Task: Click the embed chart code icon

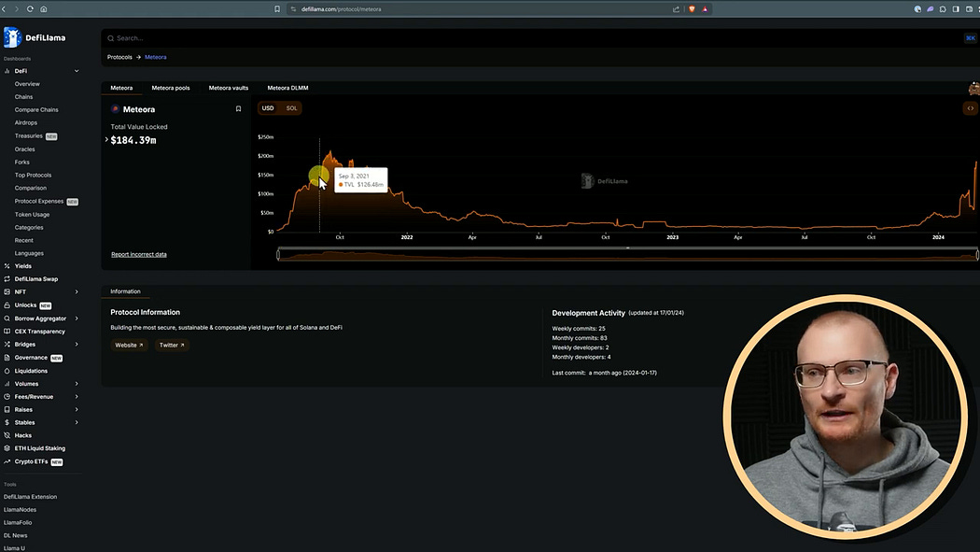Action: (970, 108)
